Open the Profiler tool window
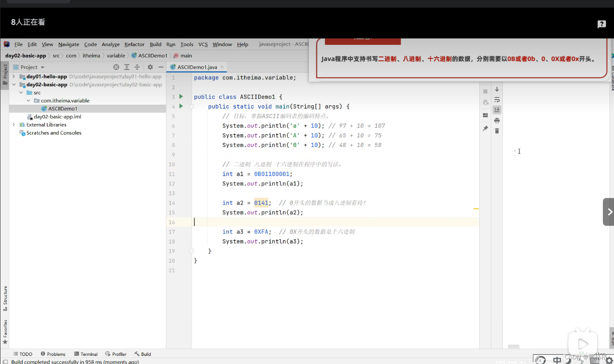Screen dimensions: 614x364 pos(116,354)
